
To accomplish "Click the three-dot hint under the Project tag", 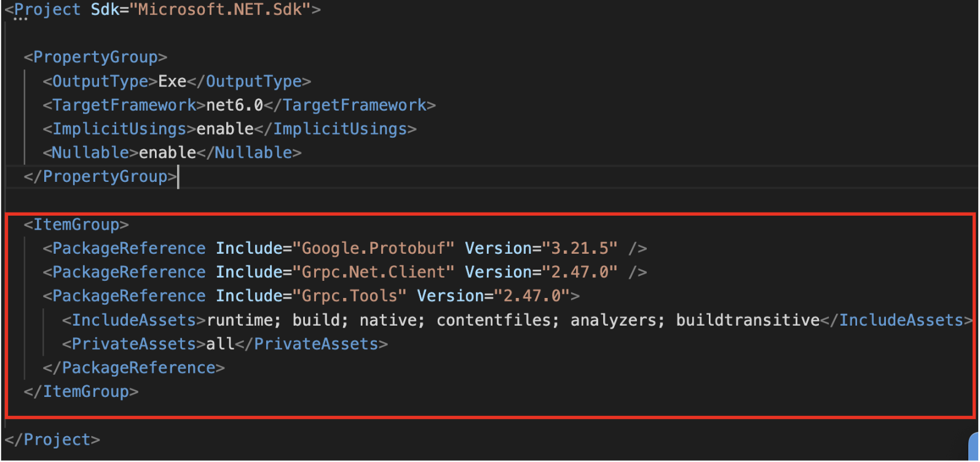I will [x=20, y=20].
